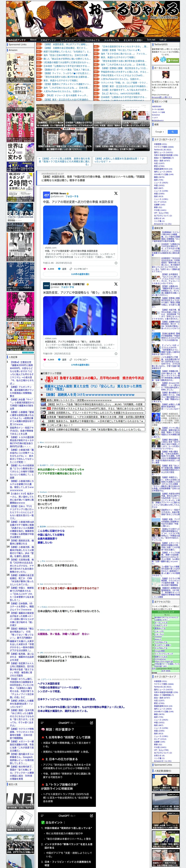
Task: Click http://crx7601.com URL in header
Action: coord(164,17)
